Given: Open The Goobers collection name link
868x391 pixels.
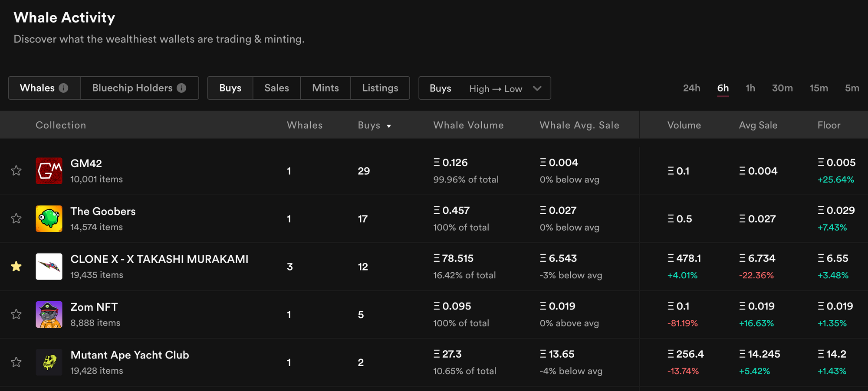Looking at the screenshot, I should point(103,211).
